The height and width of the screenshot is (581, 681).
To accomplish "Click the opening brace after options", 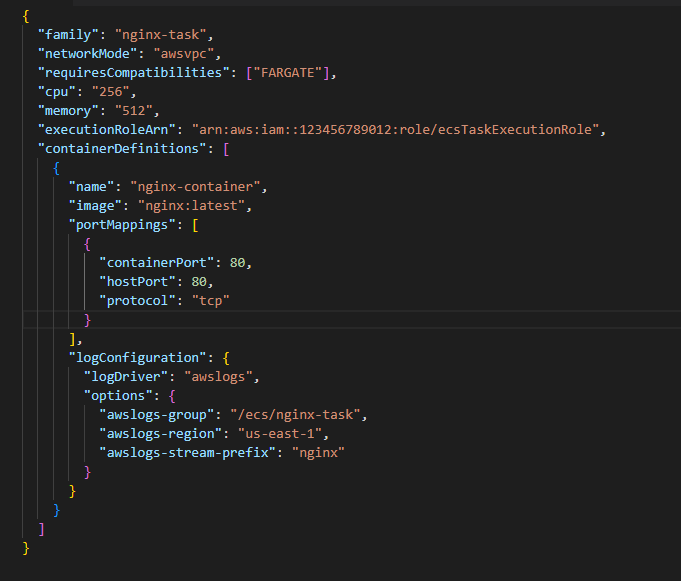I will tap(172, 396).
